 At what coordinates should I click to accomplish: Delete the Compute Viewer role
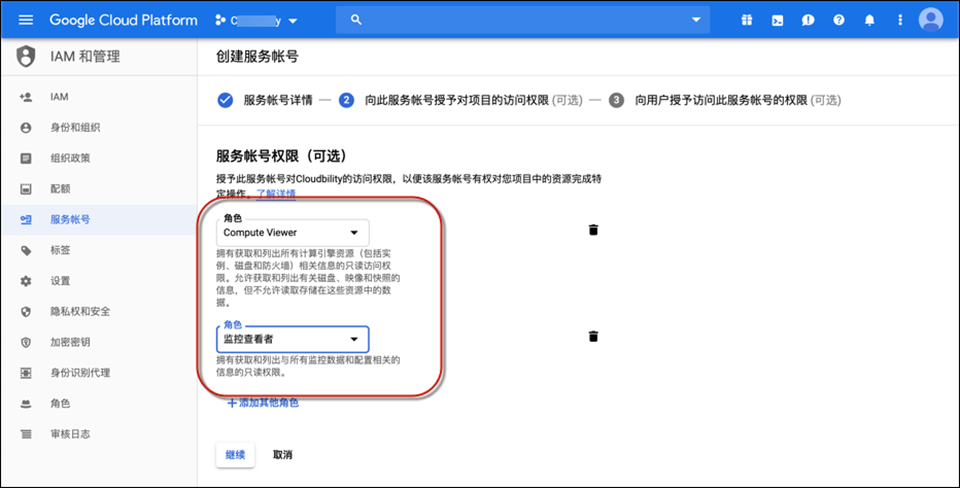coord(593,230)
